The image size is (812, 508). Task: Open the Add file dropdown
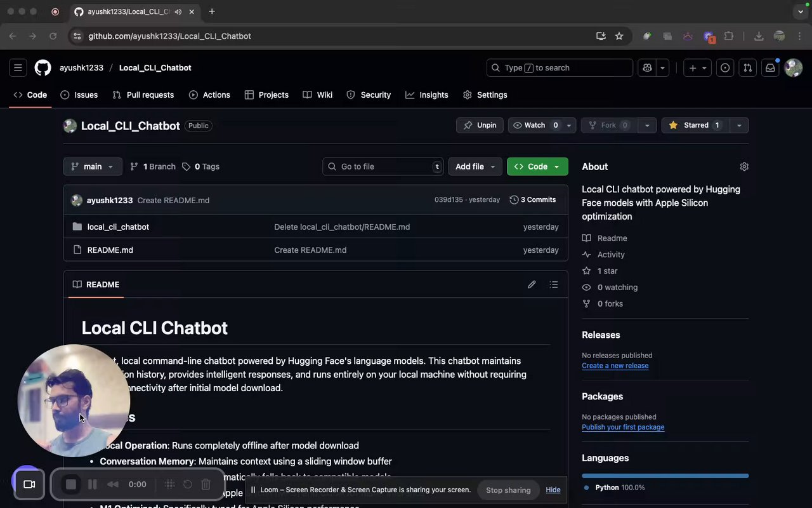click(x=475, y=166)
